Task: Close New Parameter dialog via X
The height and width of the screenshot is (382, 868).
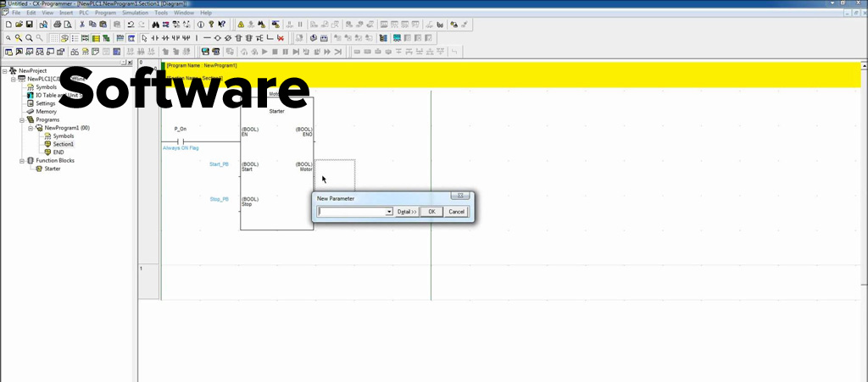Action: tap(460, 196)
